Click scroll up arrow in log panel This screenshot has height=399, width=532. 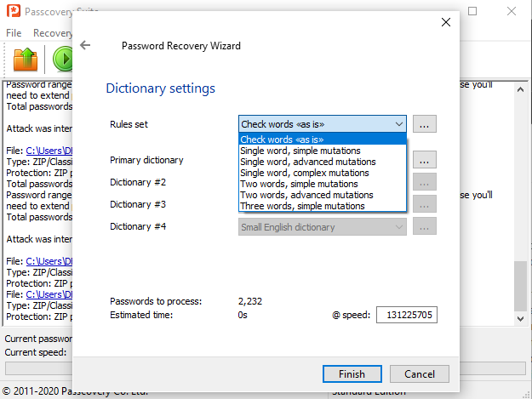point(520,89)
